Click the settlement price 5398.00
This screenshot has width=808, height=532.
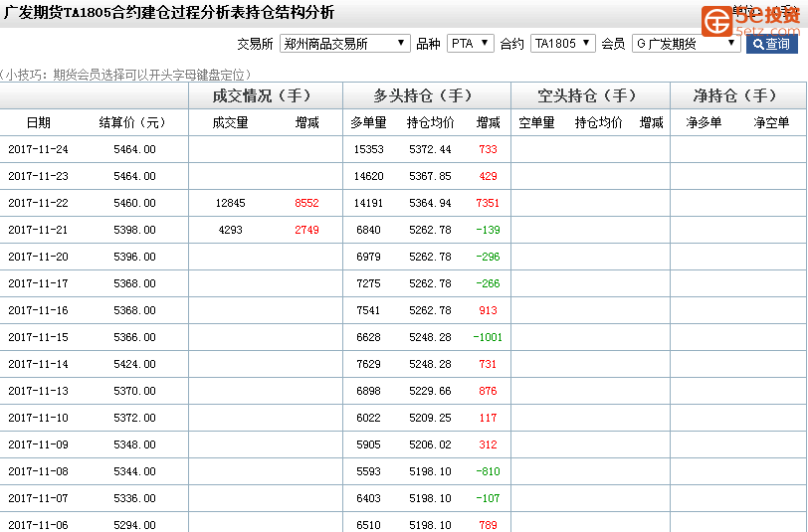(134, 230)
